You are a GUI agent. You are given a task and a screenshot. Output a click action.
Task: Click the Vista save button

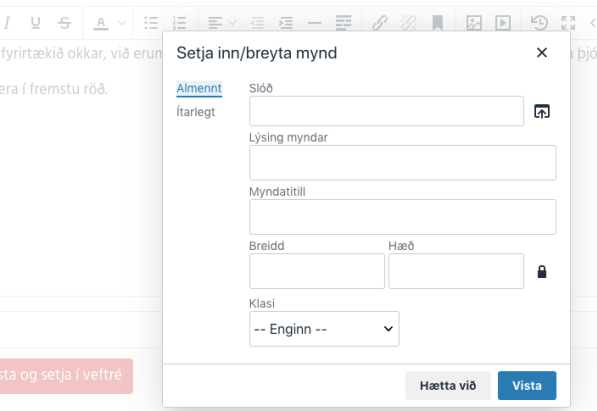pos(527,385)
